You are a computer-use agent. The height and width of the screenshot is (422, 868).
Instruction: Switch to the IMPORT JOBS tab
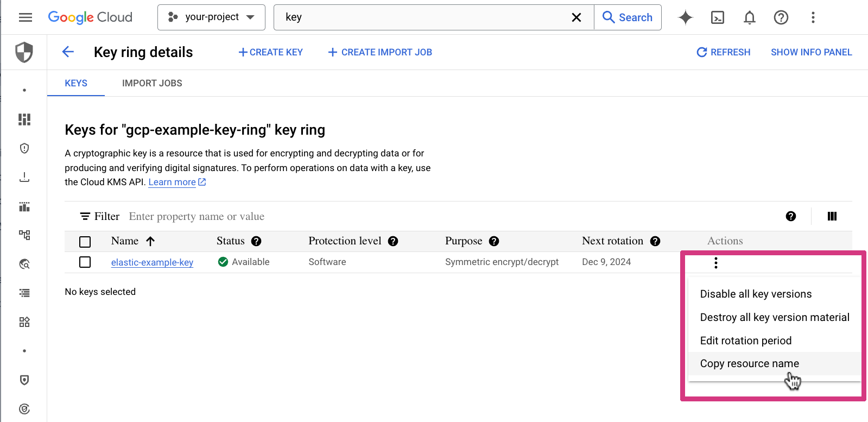[152, 83]
